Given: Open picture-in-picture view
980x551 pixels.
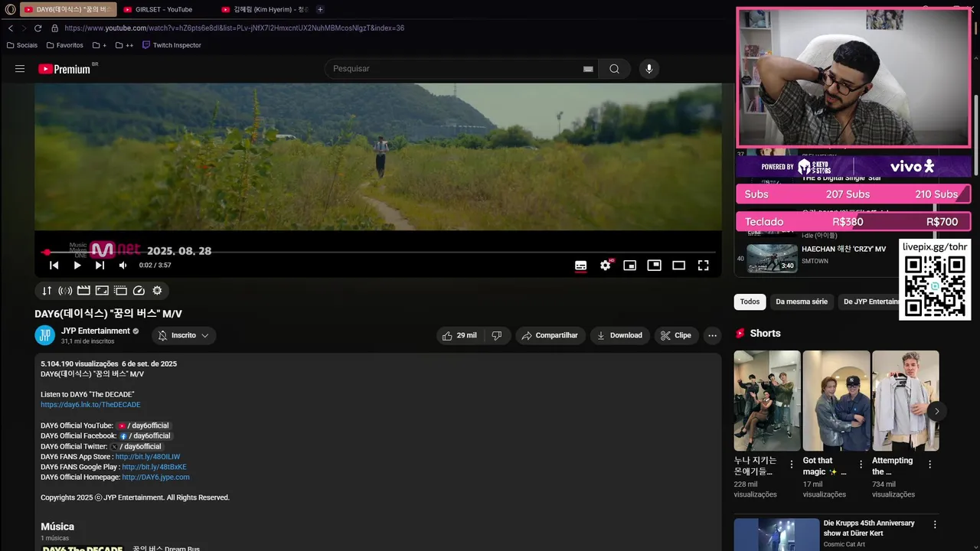Looking at the screenshot, I should (654, 266).
